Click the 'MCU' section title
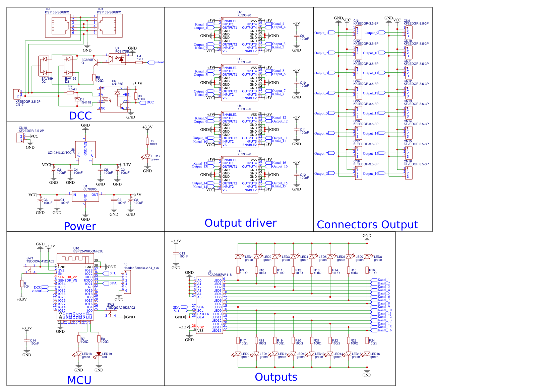This screenshot has height=392, width=554. pos(79,380)
